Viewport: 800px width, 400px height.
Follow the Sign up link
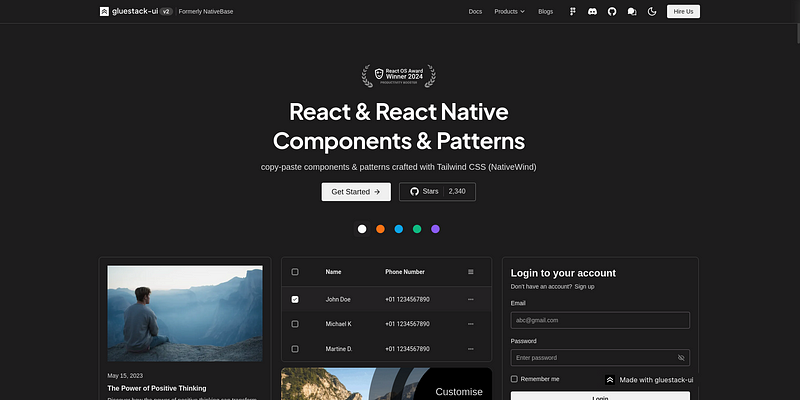[584, 287]
